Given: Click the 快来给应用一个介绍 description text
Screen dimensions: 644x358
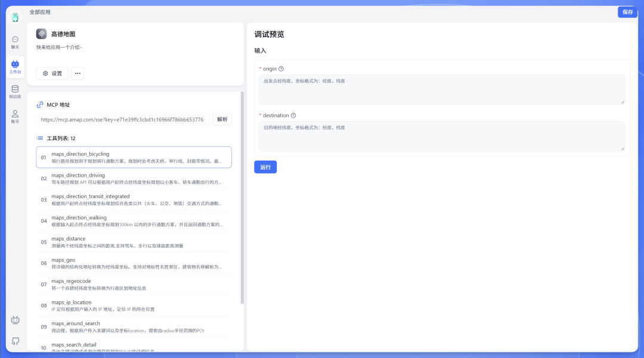Looking at the screenshot, I should pyautogui.click(x=59, y=47).
